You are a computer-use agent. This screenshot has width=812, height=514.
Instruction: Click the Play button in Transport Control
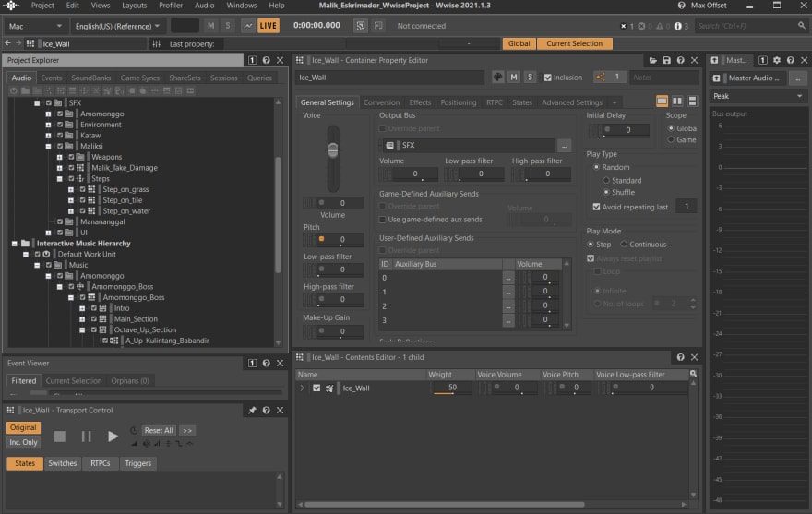(x=113, y=436)
